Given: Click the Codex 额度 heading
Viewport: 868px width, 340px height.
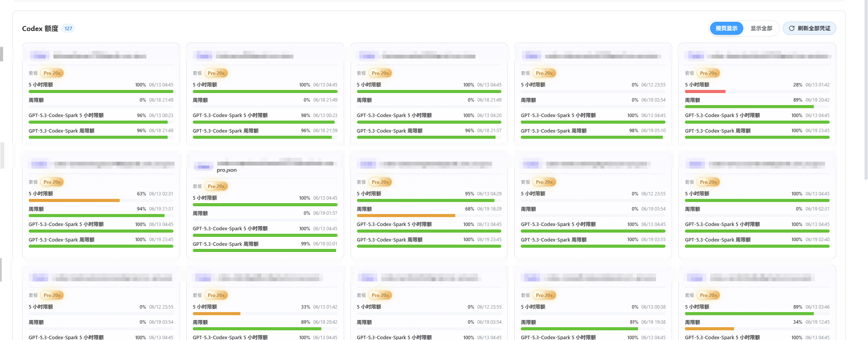Looking at the screenshot, I should coord(40,28).
